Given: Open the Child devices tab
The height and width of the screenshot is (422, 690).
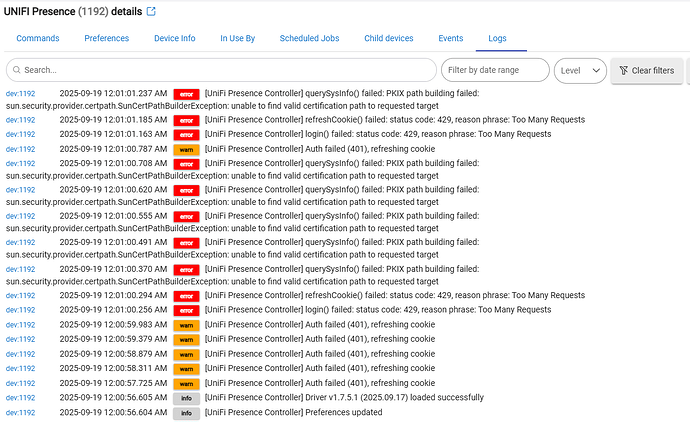Looking at the screenshot, I should [388, 38].
